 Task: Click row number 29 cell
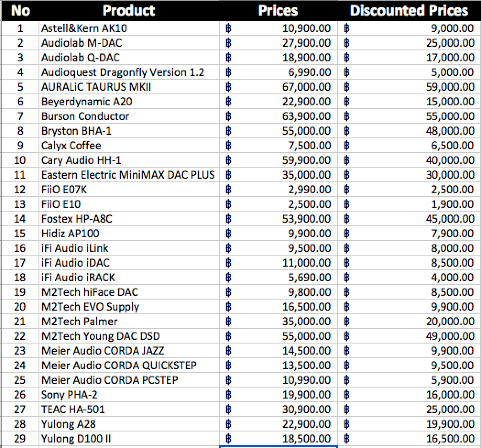pos(20,439)
